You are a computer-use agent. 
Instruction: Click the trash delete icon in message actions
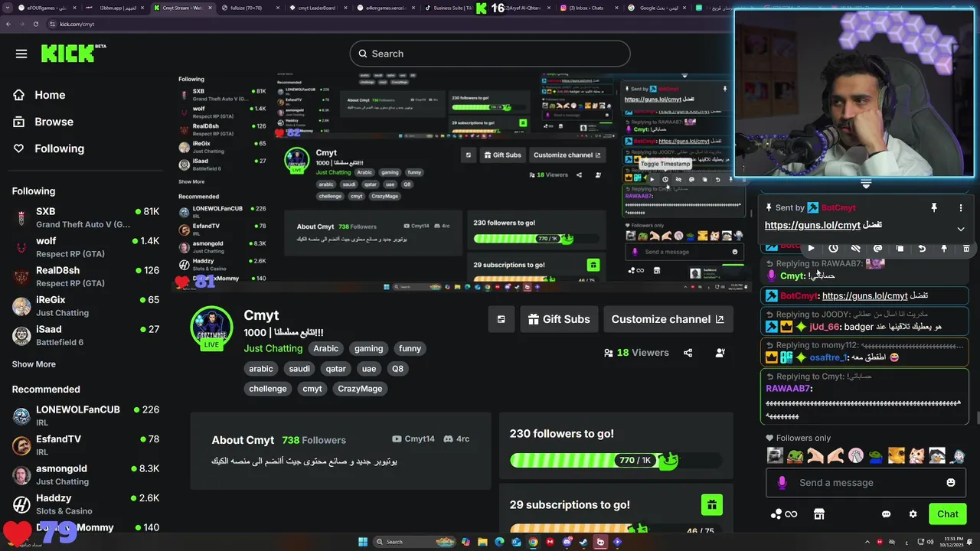coord(966,248)
